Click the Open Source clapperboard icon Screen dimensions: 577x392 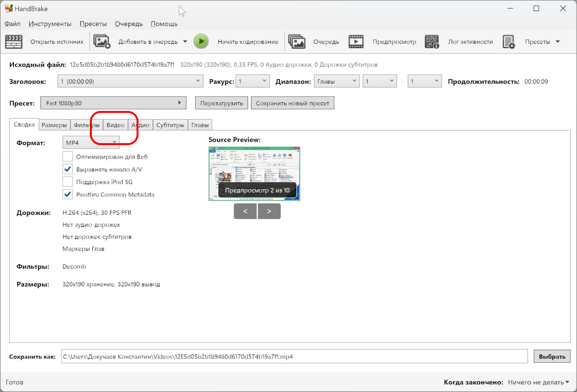[x=14, y=42]
